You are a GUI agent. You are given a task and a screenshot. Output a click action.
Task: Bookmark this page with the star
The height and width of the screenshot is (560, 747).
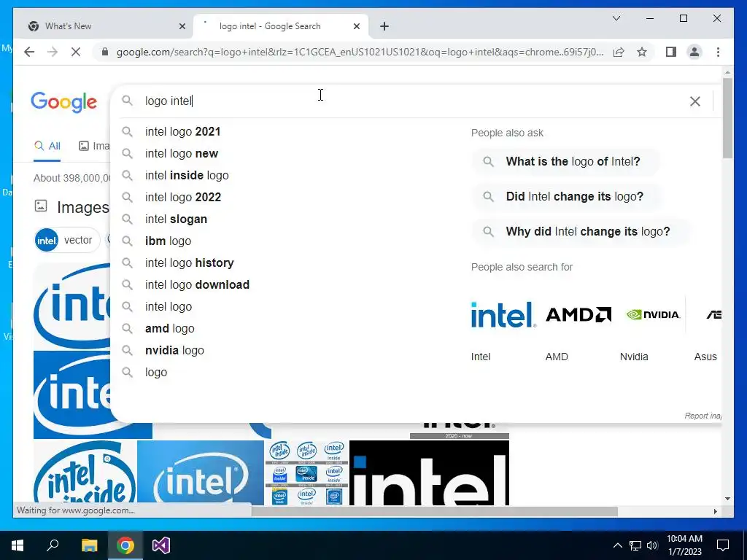tap(642, 52)
